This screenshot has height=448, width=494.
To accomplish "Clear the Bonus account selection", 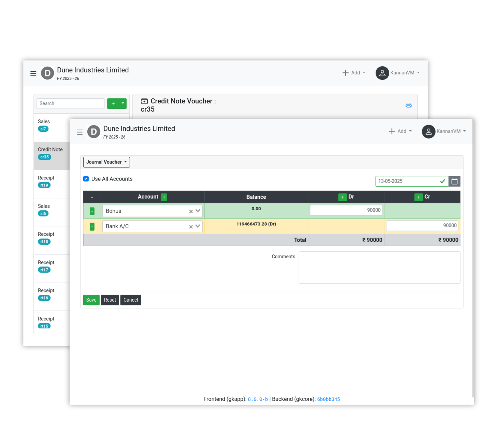I will coord(191,212).
